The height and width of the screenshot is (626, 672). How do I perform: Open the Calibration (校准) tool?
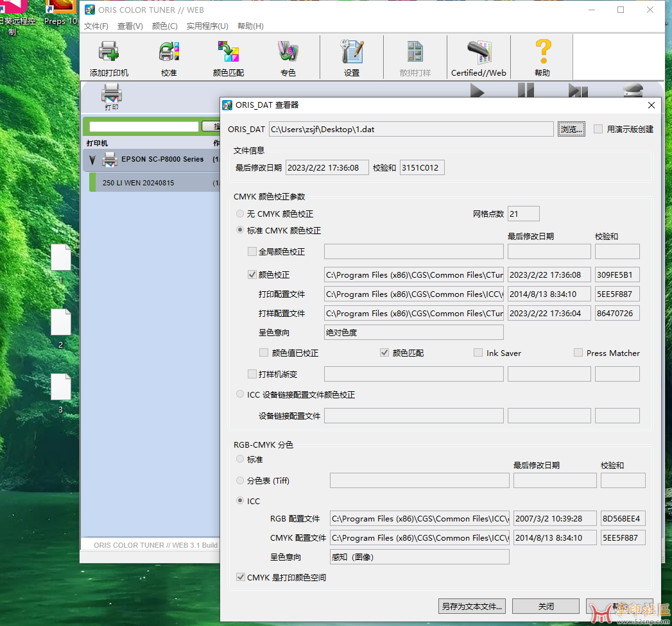[168, 57]
